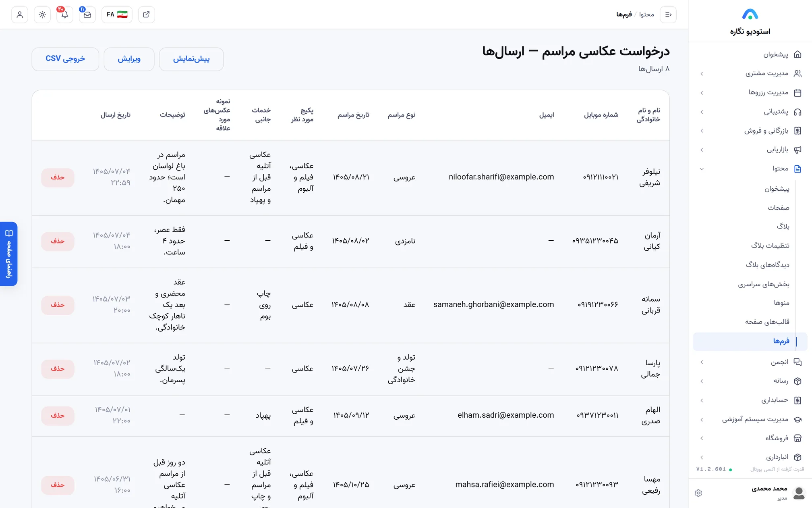Expand مدیریت رزروها chevron
The height and width of the screenshot is (508, 812).
coord(702,93)
